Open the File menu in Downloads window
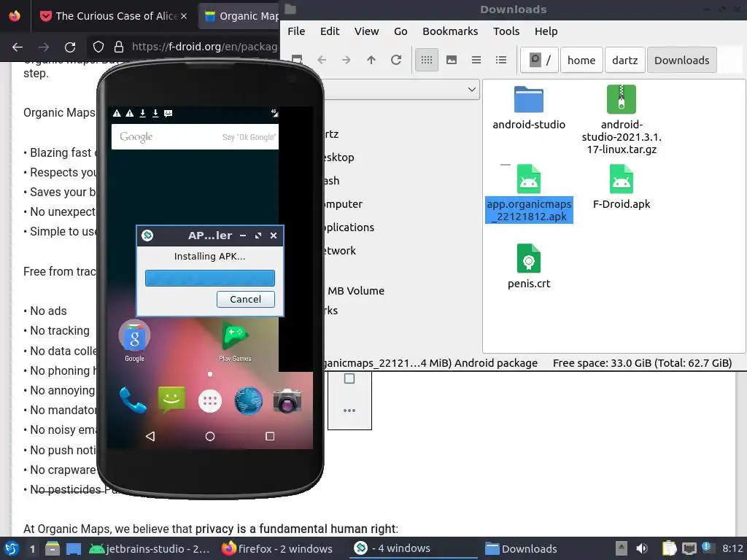The height and width of the screenshot is (560, 747). (296, 31)
